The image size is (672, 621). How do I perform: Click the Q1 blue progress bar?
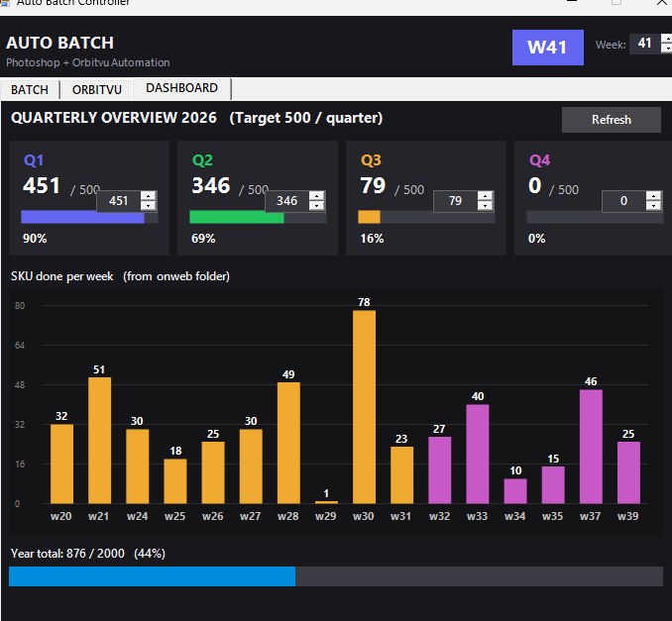pyautogui.click(x=89, y=217)
